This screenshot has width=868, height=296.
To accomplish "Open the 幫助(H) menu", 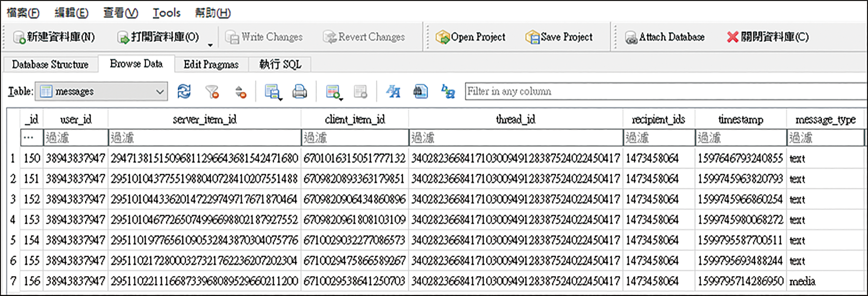I will (213, 13).
